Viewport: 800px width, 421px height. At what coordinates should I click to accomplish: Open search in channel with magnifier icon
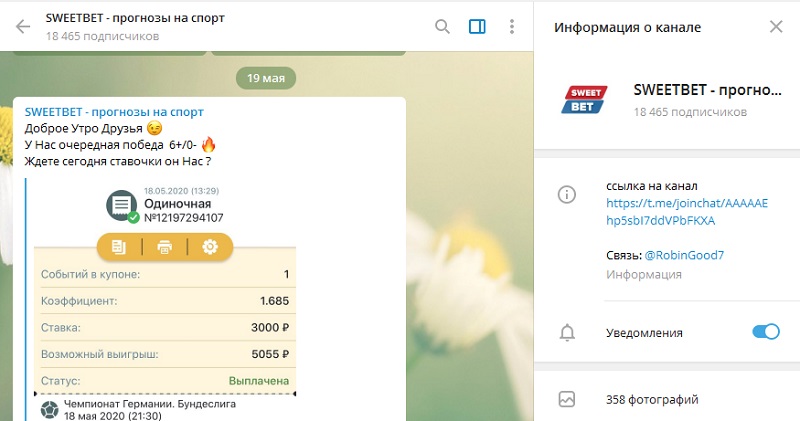pyautogui.click(x=442, y=27)
